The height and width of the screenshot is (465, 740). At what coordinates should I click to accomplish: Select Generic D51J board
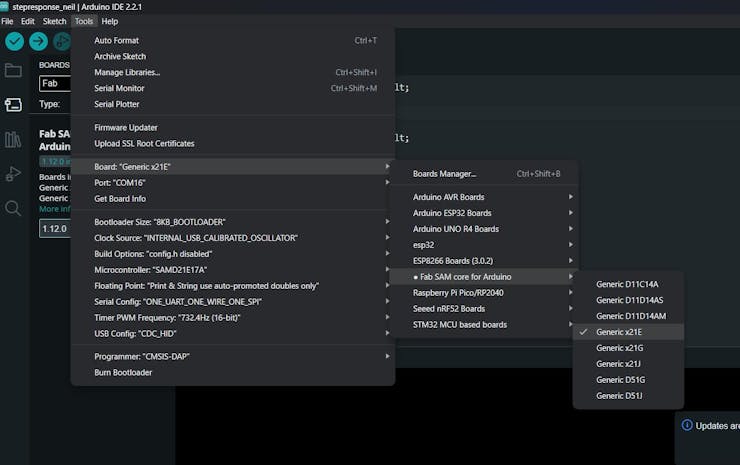[x=628, y=396]
